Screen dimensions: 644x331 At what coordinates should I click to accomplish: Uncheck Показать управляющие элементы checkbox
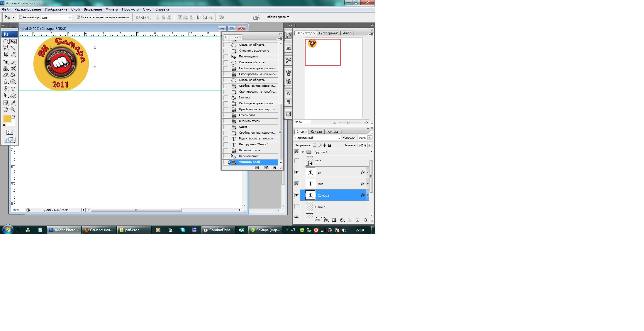click(x=79, y=17)
